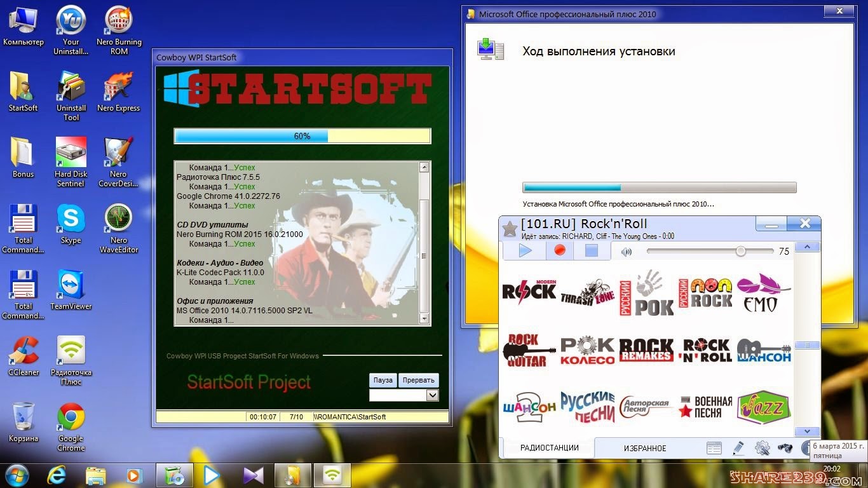Open Windows Explorer from the taskbar

click(x=95, y=475)
